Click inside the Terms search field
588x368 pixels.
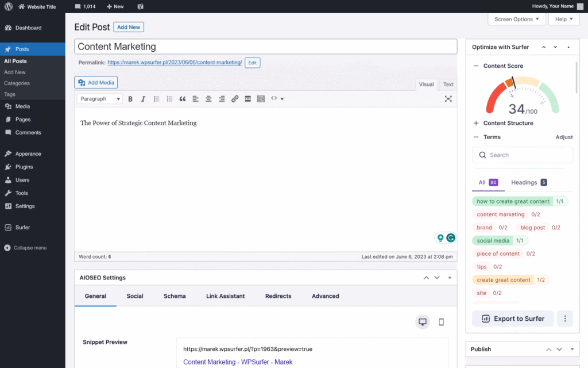pos(522,155)
